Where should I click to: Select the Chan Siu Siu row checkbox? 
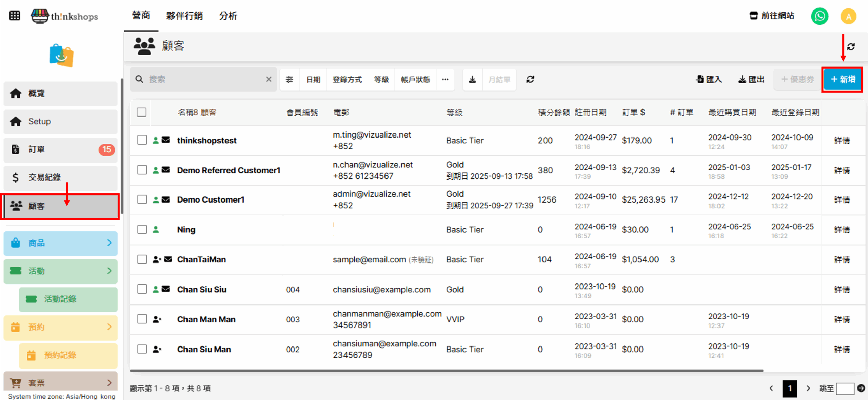tap(142, 289)
